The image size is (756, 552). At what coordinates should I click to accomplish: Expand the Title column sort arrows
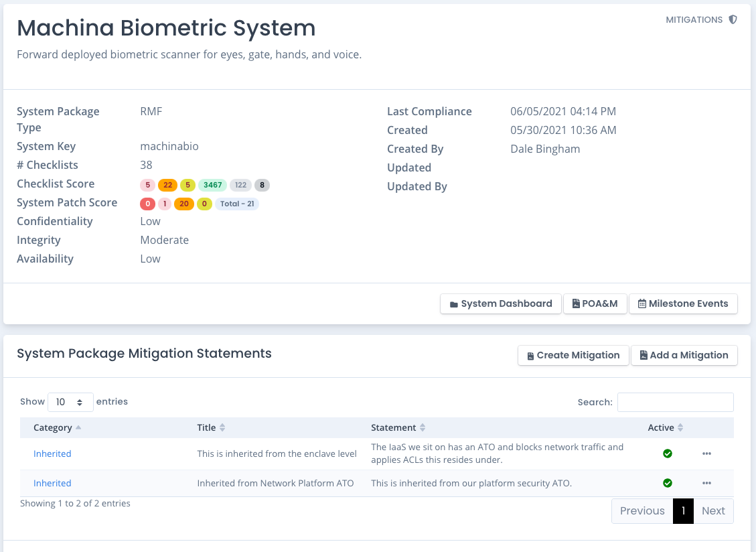pos(221,427)
